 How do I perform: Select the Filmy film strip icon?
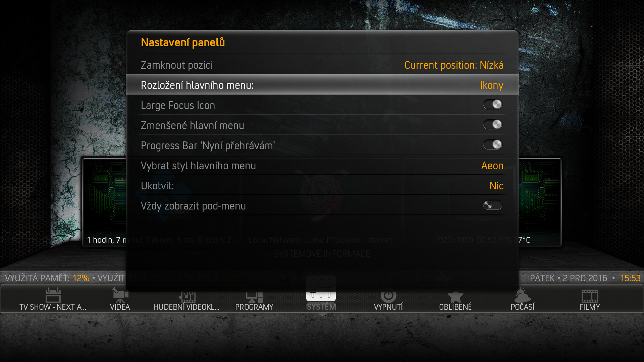pos(590,296)
